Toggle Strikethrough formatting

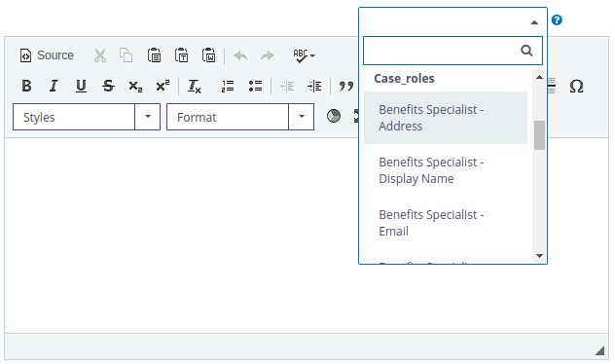108,86
